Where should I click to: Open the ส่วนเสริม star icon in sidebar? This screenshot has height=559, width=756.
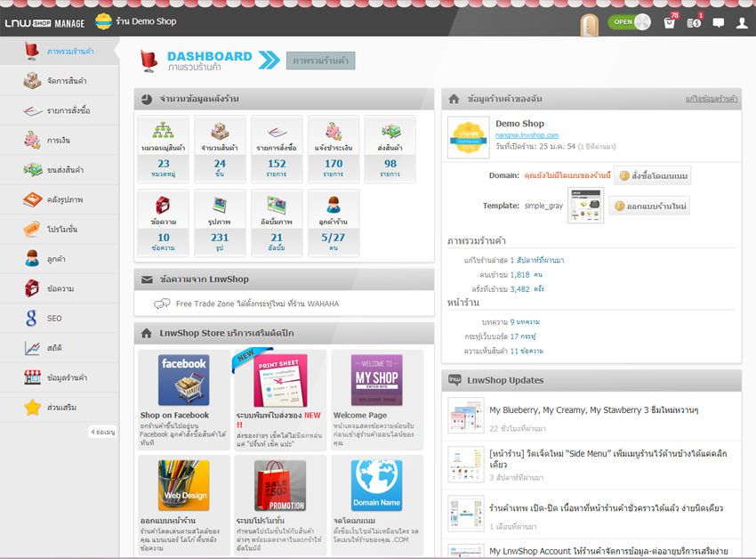click(32, 408)
